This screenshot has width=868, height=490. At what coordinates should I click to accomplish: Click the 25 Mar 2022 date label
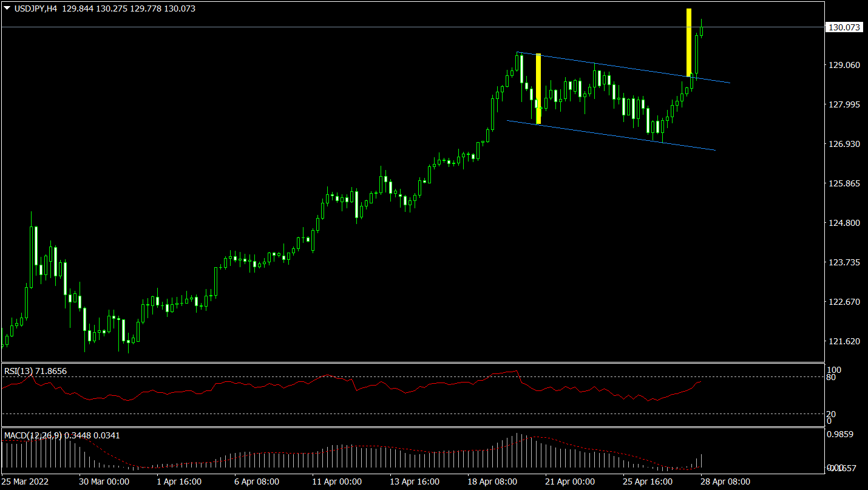coord(25,481)
